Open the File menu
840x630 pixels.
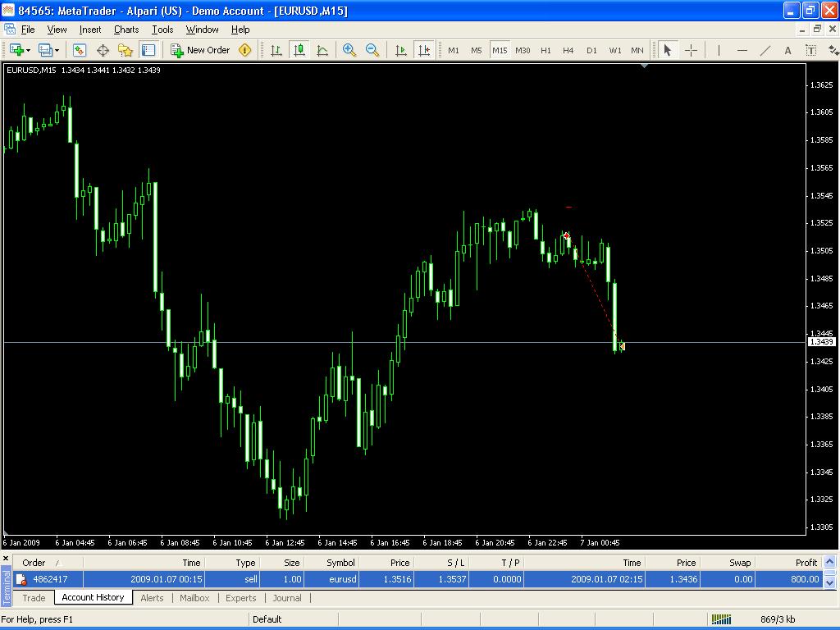pos(28,30)
